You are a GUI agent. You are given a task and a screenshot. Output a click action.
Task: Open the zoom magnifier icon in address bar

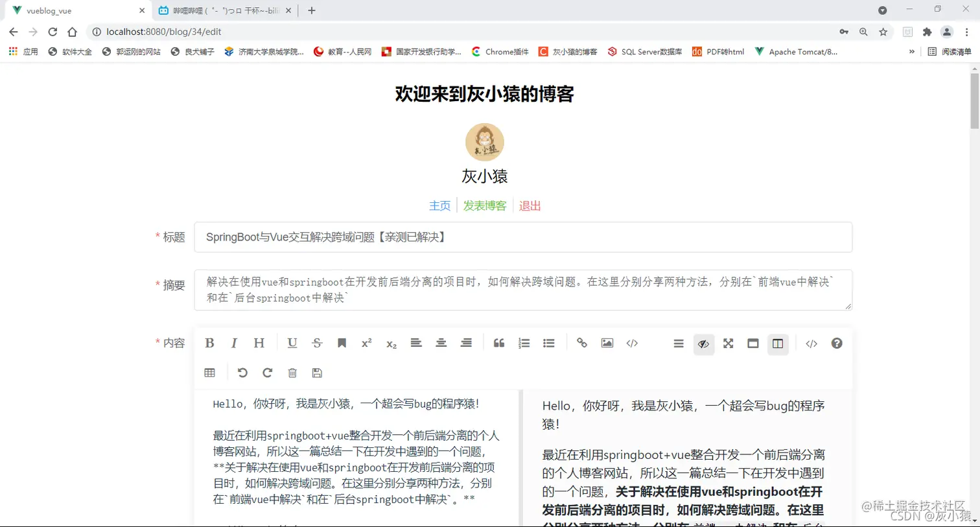point(863,32)
